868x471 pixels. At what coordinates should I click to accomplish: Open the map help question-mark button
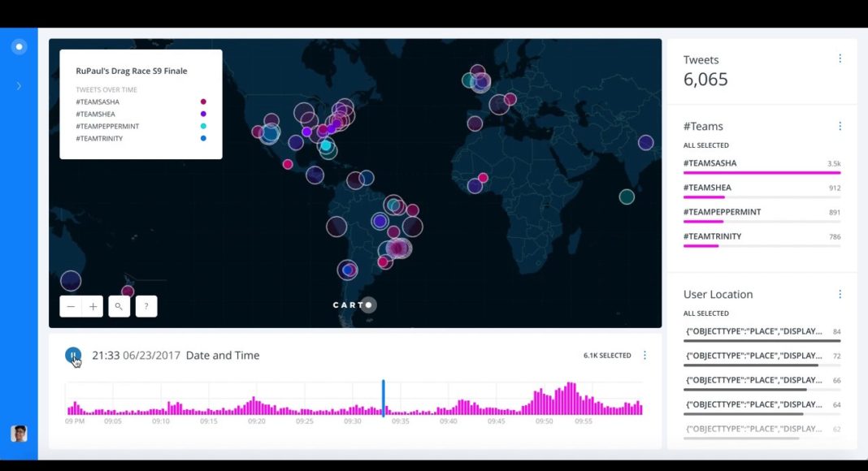[146, 306]
